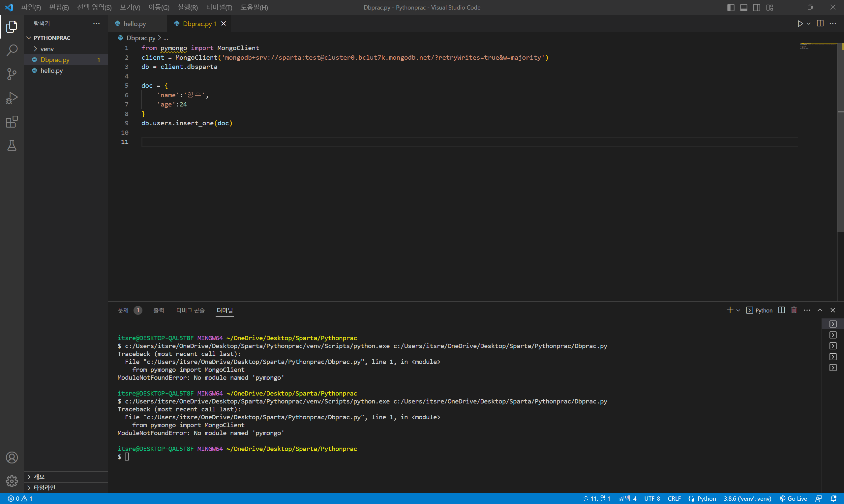This screenshot has height=504, width=844.
Task: Open the Accounts menu icon
Action: tap(12, 458)
